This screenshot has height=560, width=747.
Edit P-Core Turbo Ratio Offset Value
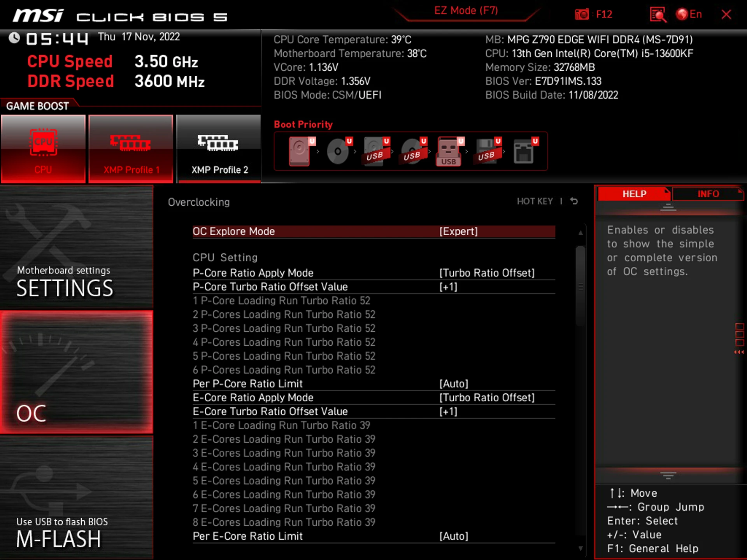pyautogui.click(x=373, y=287)
